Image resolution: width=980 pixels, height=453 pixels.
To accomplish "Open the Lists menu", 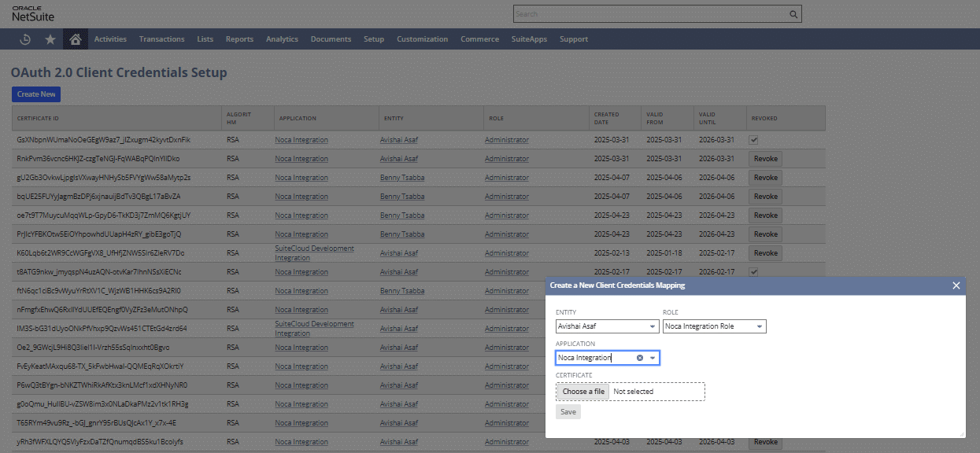I will [x=205, y=39].
